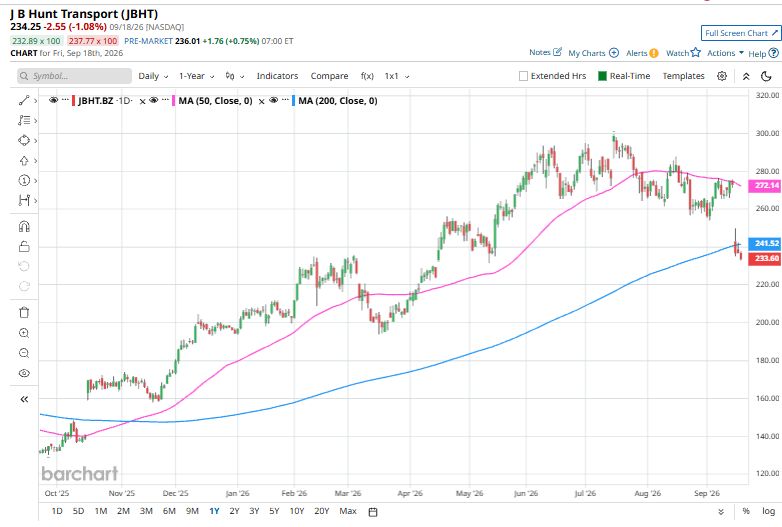This screenshot has width=782, height=527.
Task: Toggle Real-Time data option
Action: [624, 76]
